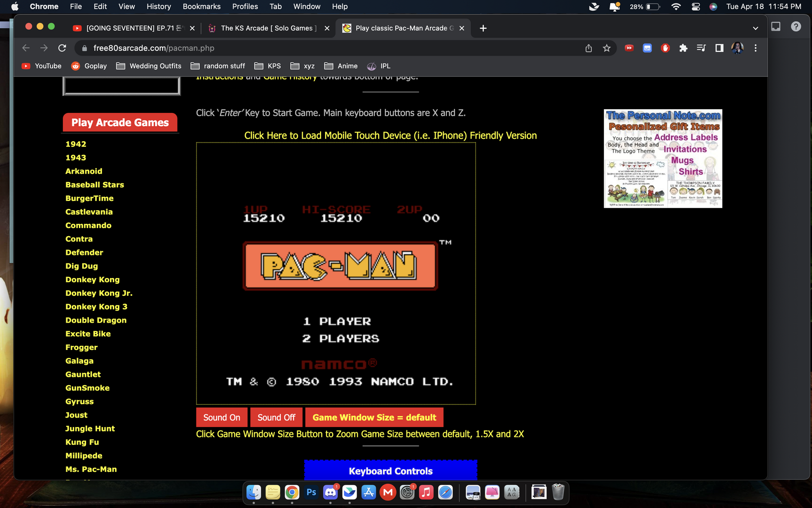Reload the Pac-Man page
812x508 pixels.
pyautogui.click(x=62, y=48)
